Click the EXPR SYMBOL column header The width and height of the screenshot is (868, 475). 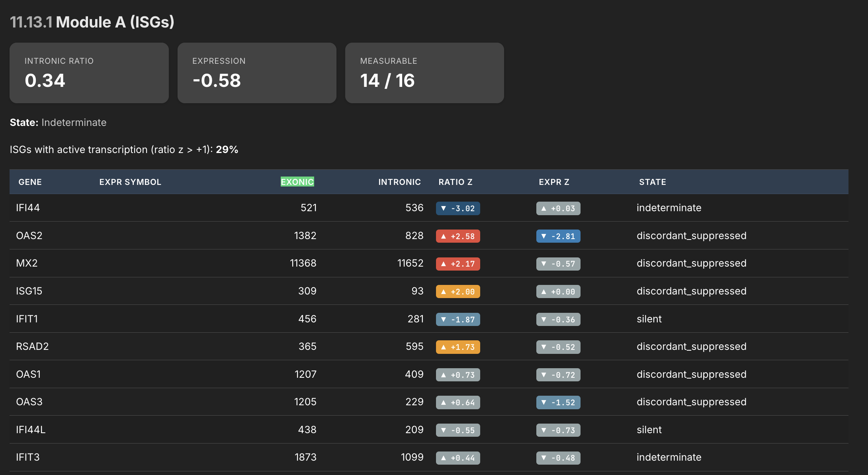point(130,182)
